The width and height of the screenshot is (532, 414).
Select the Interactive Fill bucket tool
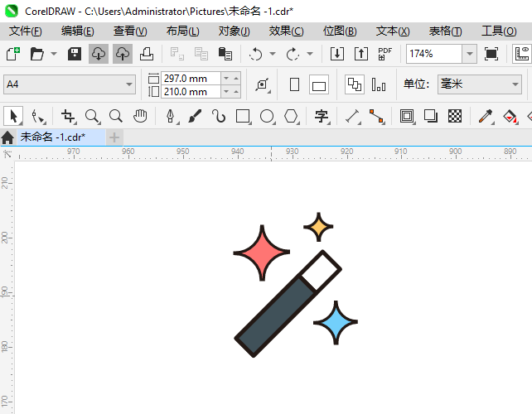pyautogui.click(x=510, y=116)
